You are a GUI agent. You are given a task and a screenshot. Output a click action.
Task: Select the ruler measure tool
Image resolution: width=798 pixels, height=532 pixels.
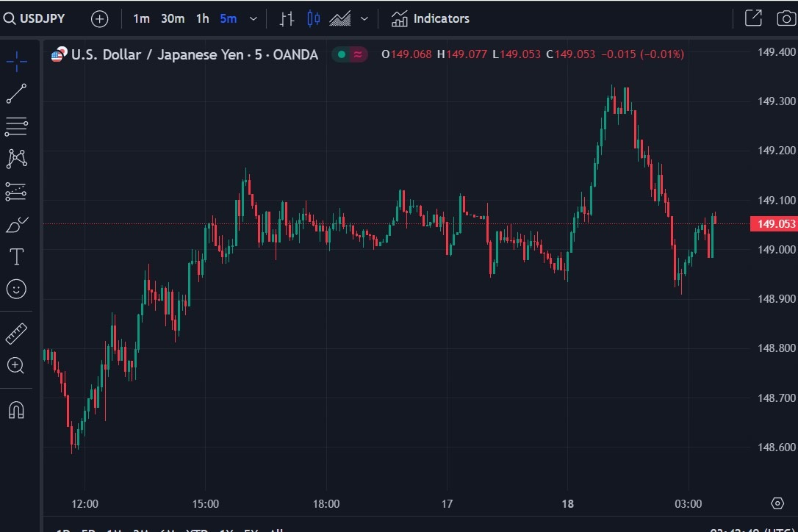[x=16, y=334]
